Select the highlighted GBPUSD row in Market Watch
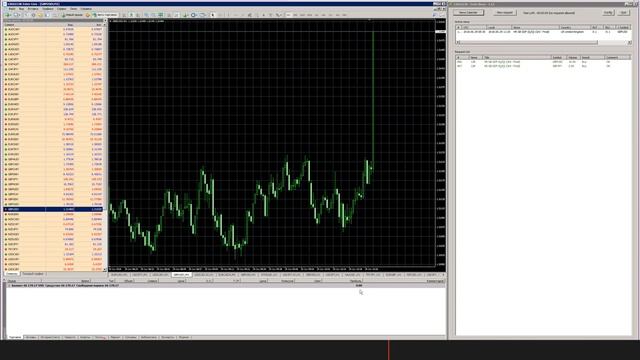 [53, 209]
